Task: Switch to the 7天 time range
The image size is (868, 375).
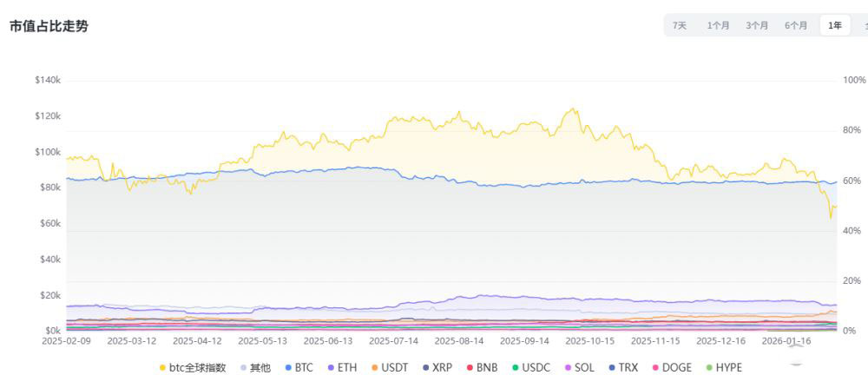Action: pyautogui.click(x=679, y=26)
